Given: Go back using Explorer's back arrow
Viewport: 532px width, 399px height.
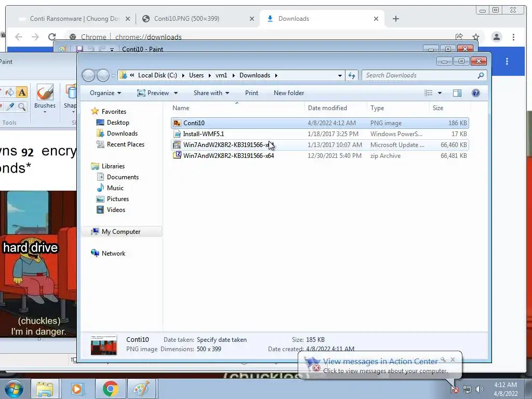Looking at the screenshot, I should tap(88, 75).
